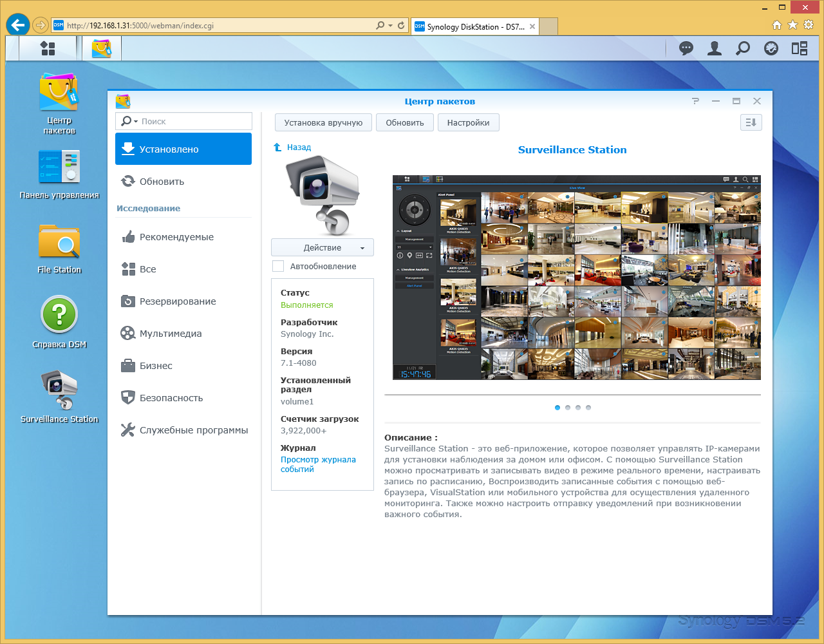Image resolution: width=824 pixels, height=644 pixels.
Task: Open the Панель управления desktop icon
Action: 59,174
